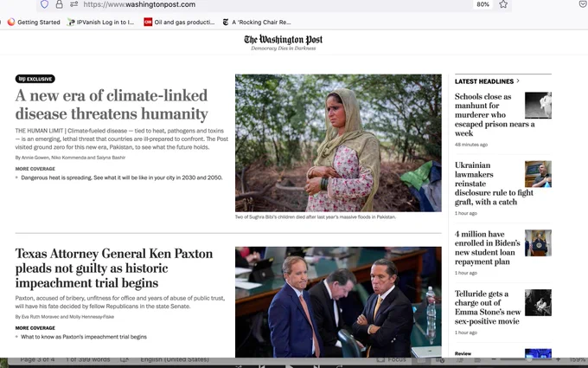Image resolution: width=588 pixels, height=368 pixels.
Task: Open the Getting Started bookmark
Action: (34, 23)
